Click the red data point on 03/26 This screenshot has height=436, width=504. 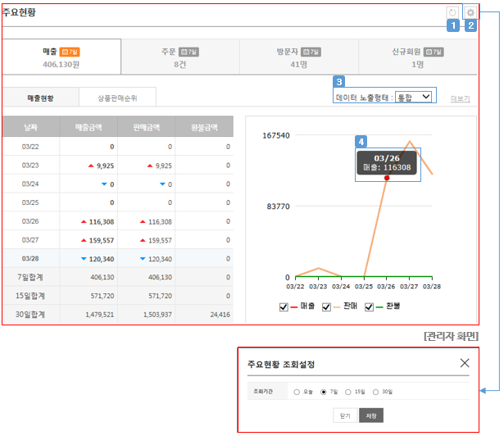[x=387, y=178]
